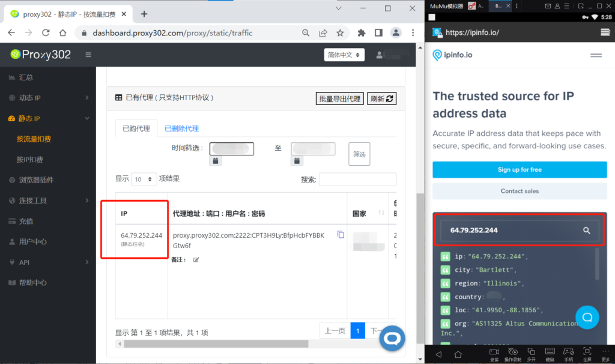Screen dimensions: 615x364
Task: Select 按IP扣费 sidebar item
Action: pos(30,160)
